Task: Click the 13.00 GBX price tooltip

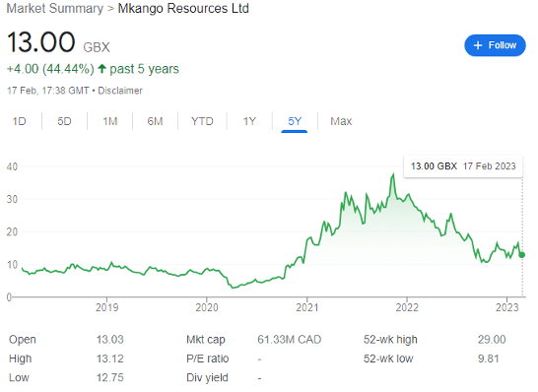Action: click(x=463, y=166)
